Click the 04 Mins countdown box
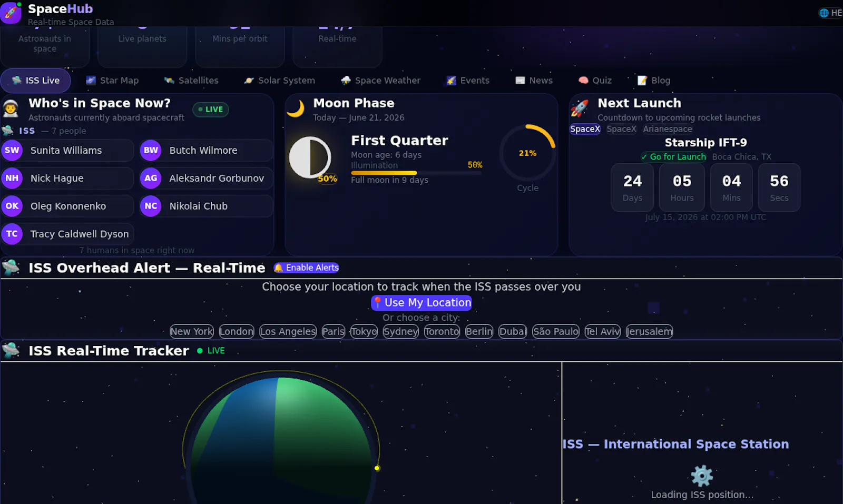The width and height of the screenshot is (843, 504). coord(731,187)
